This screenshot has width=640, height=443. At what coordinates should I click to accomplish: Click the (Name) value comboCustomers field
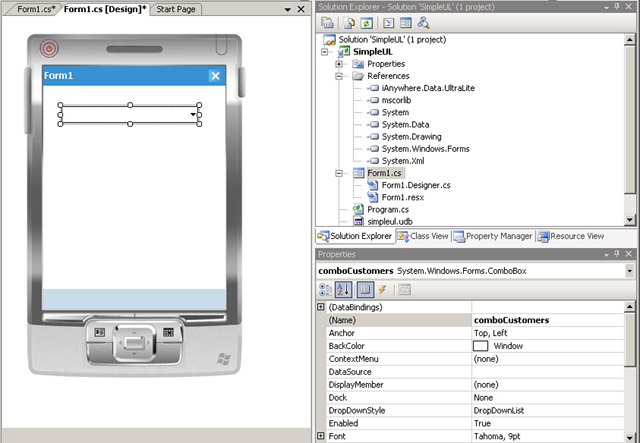(548, 320)
